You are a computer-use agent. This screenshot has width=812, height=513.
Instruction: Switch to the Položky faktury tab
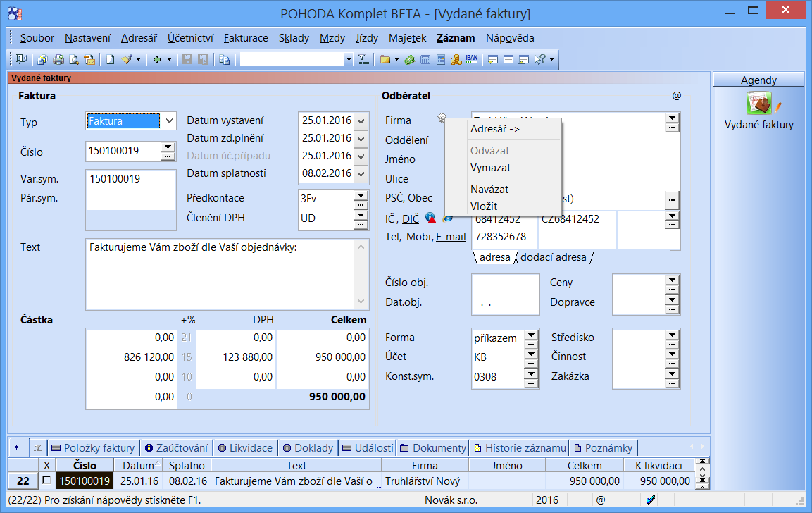(x=94, y=447)
